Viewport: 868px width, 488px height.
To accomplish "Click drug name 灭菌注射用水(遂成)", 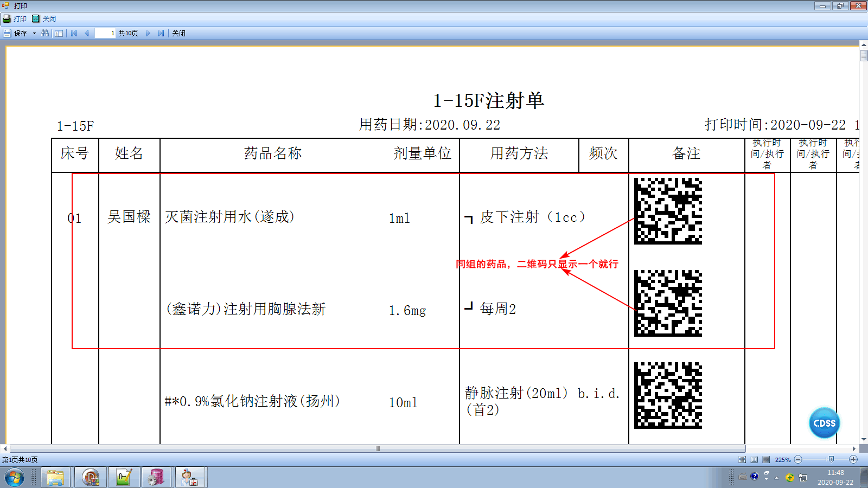I will click(230, 217).
